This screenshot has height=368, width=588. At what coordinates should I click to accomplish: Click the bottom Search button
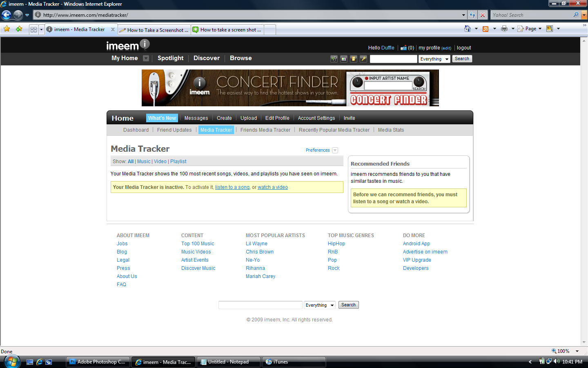tap(348, 305)
